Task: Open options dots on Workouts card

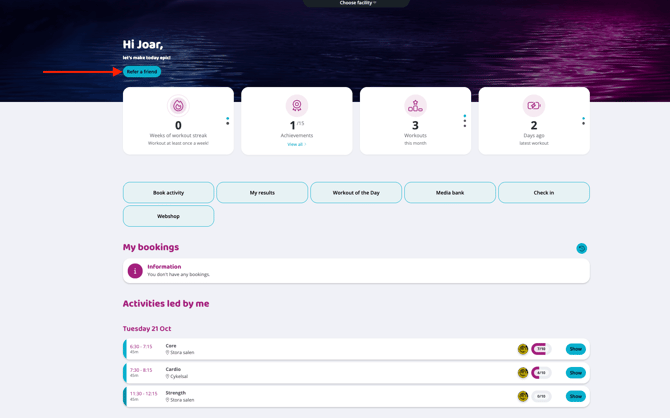Action: (464, 121)
